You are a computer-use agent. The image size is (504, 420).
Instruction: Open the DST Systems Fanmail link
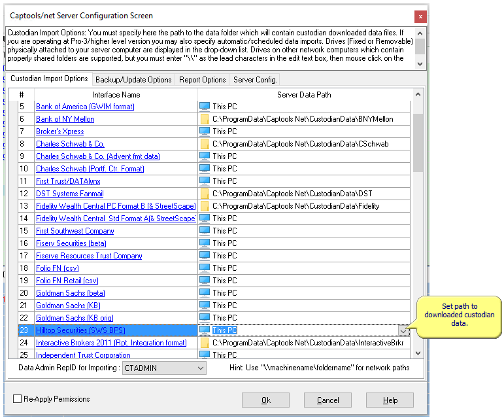click(x=70, y=194)
